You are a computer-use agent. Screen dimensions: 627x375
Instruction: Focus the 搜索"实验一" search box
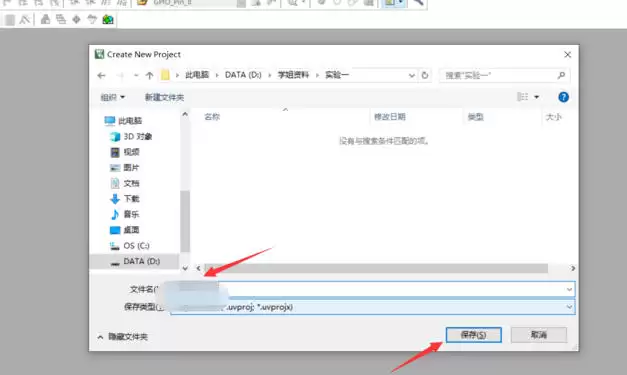(x=504, y=75)
